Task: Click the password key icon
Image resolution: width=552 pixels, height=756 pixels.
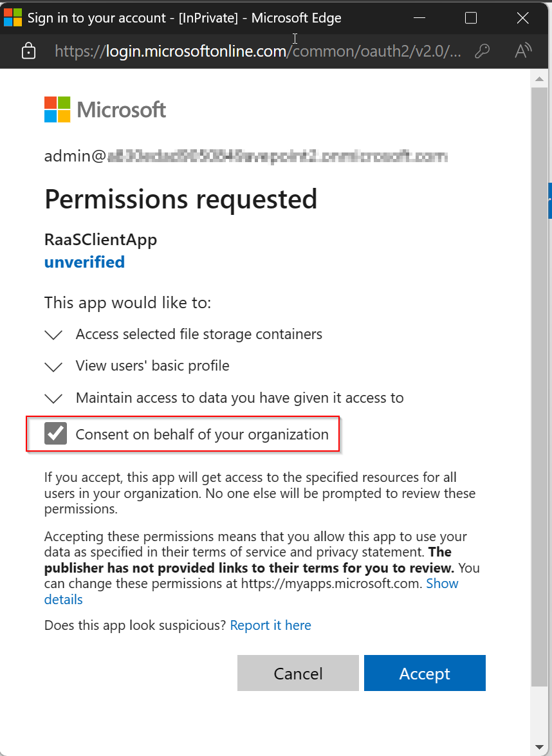Action: [482, 51]
